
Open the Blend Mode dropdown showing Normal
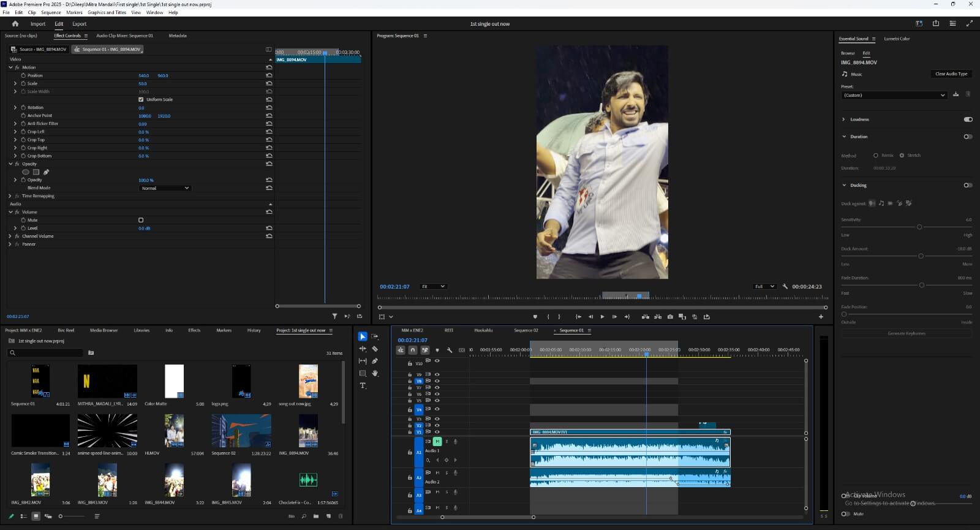165,188
